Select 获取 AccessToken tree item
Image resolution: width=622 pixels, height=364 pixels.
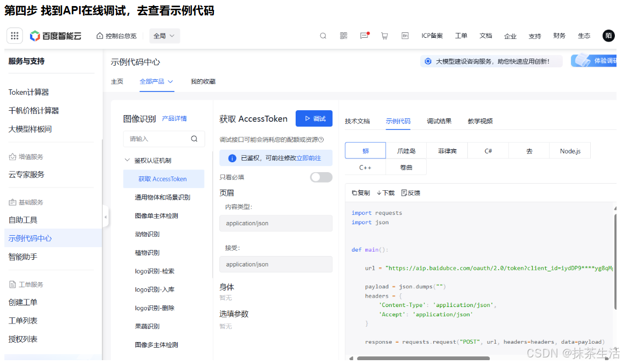coord(163,179)
